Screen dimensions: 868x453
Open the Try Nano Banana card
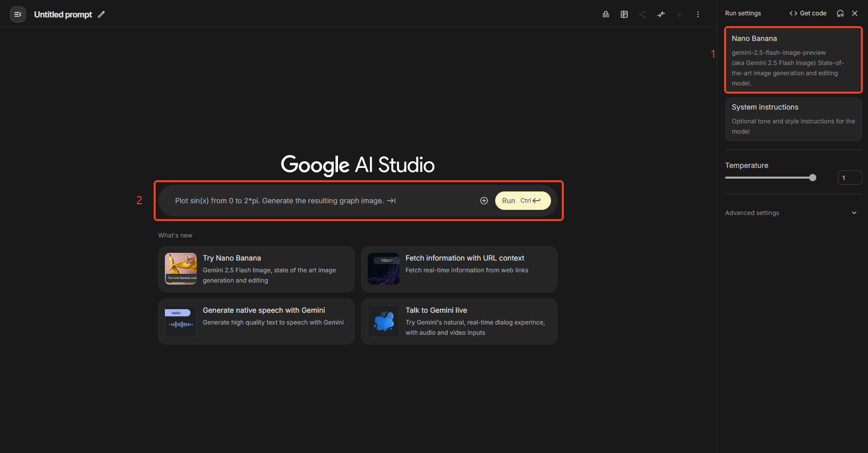coord(257,269)
